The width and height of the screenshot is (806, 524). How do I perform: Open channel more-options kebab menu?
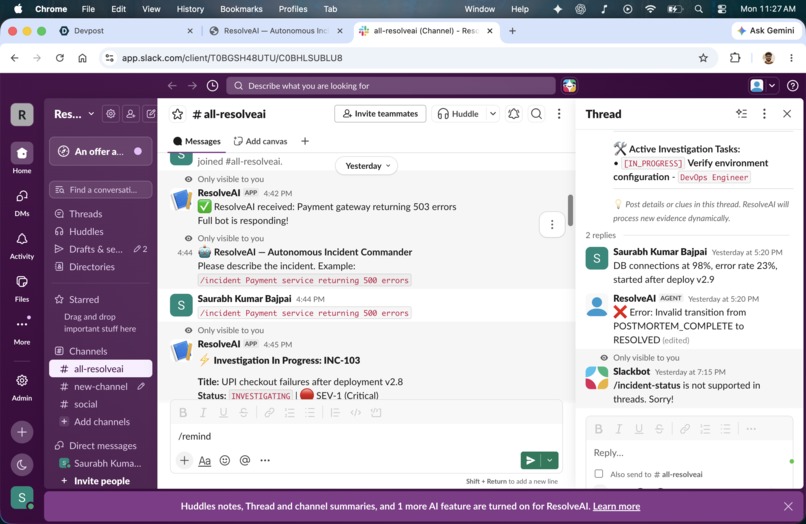pos(559,114)
